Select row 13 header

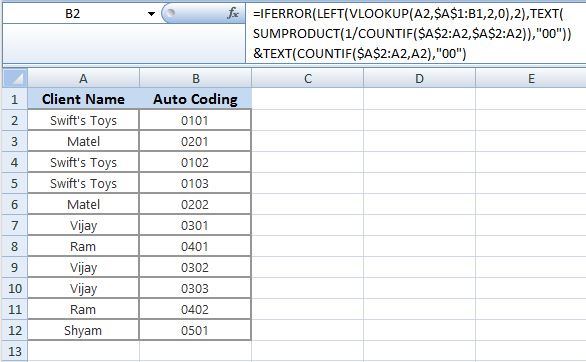[x=15, y=351]
